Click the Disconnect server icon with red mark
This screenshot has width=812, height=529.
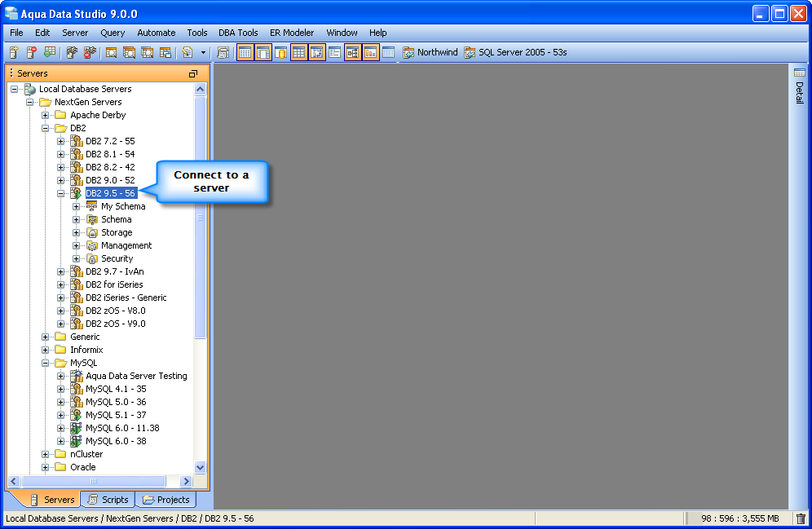click(x=90, y=52)
